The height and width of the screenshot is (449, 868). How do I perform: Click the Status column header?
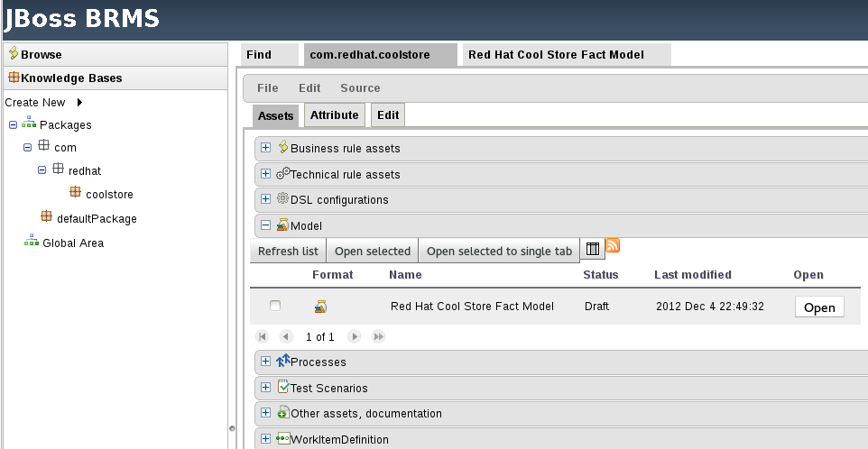pos(601,275)
